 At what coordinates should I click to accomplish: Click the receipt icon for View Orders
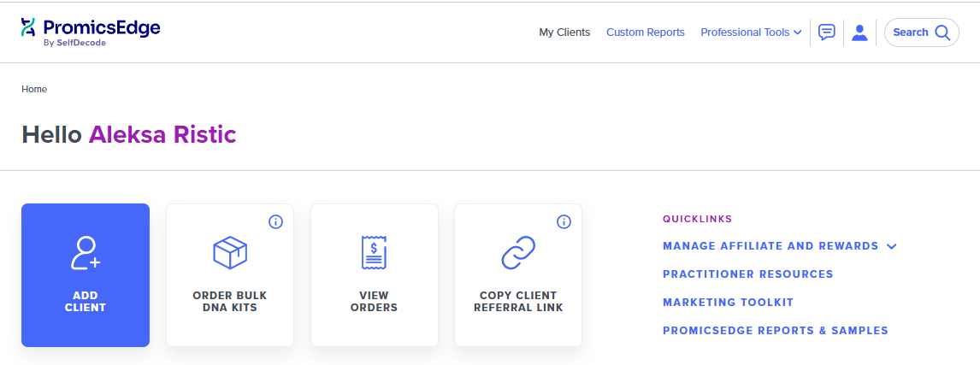374,252
